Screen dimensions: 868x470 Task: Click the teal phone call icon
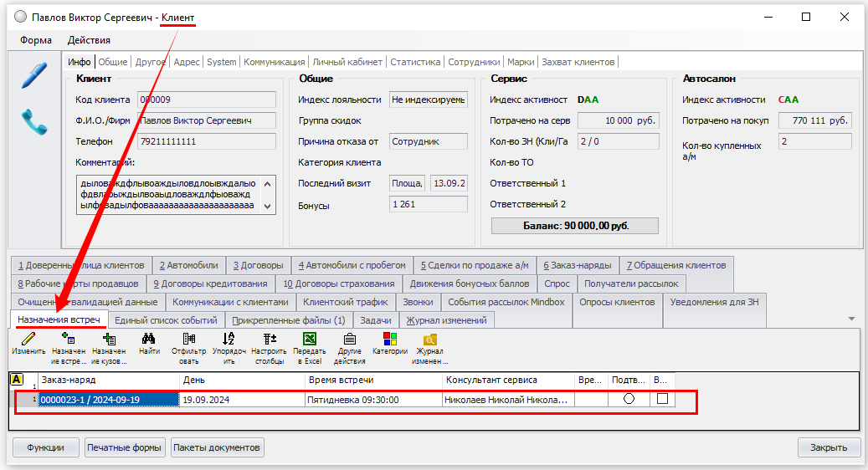pos(33,122)
